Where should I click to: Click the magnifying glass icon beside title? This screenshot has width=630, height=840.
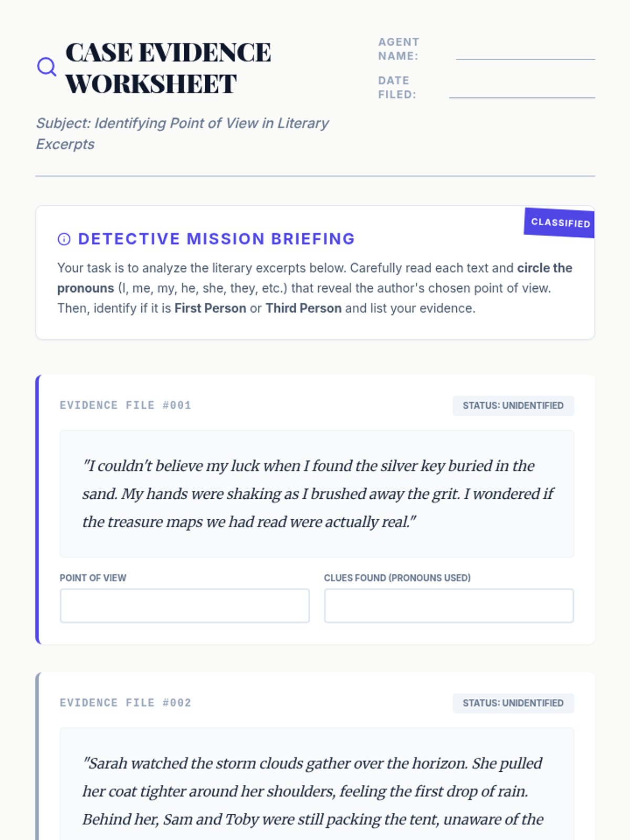point(47,67)
